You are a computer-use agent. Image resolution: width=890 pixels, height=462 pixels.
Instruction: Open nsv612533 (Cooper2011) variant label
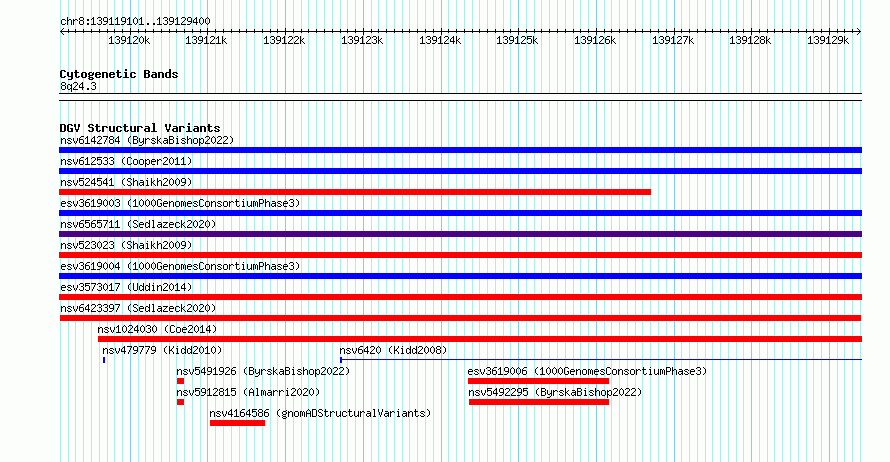coord(126,161)
